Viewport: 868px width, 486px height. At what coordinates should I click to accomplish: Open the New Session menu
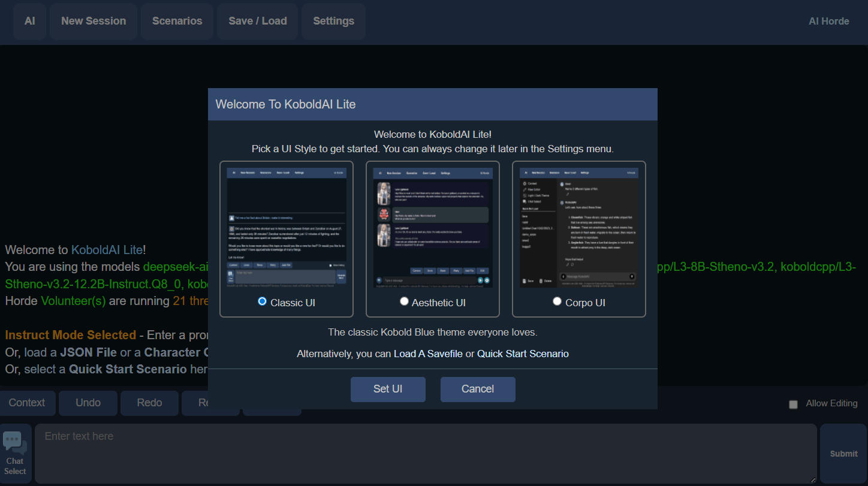[93, 21]
